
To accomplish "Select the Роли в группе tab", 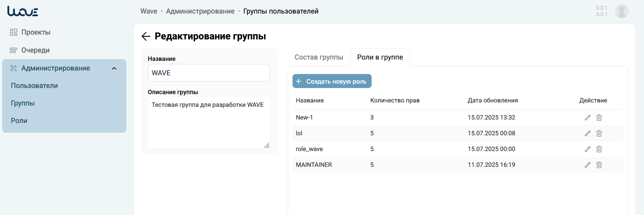I will (380, 57).
